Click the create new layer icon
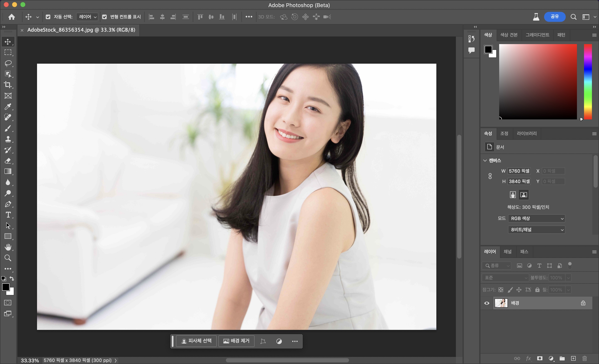Image resolution: width=599 pixels, height=364 pixels. (x=573, y=358)
